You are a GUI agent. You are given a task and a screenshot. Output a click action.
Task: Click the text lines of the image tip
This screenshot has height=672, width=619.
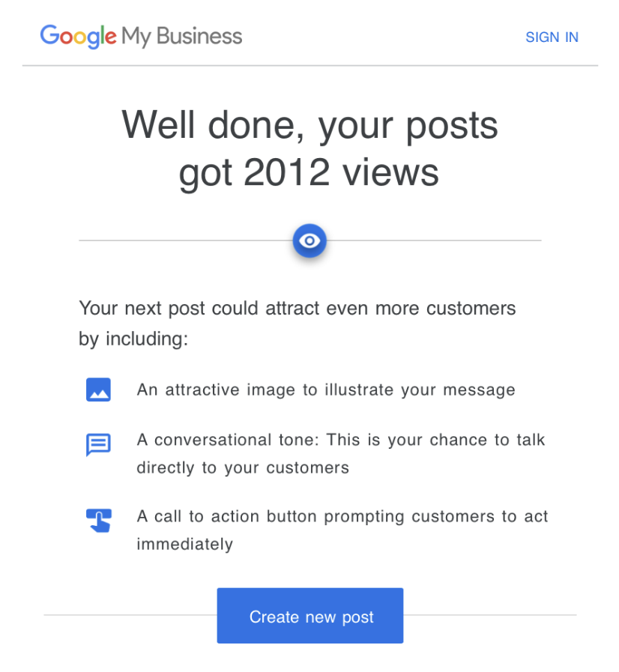(326, 390)
